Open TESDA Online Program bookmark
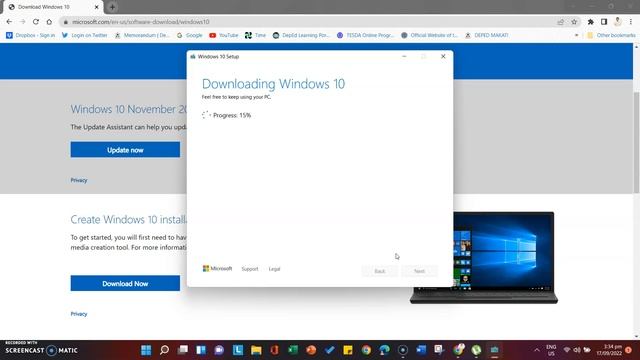The width and height of the screenshot is (640, 360). pos(366,36)
